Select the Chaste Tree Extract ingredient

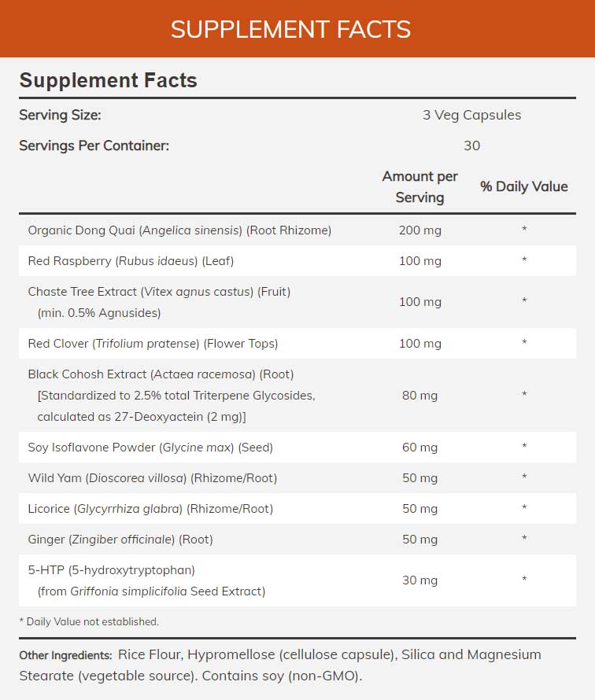(x=159, y=292)
